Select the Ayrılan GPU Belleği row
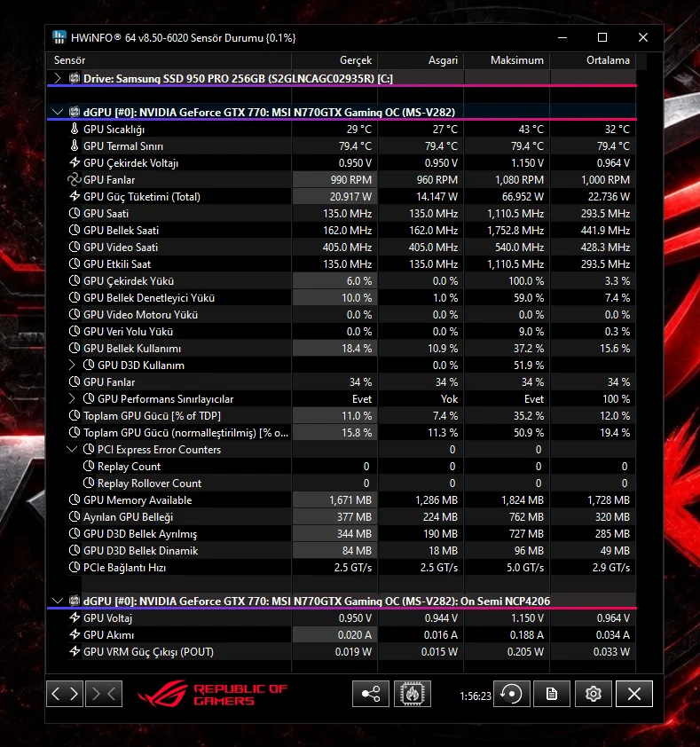This screenshot has width=700, height=747. coord(342,517)
